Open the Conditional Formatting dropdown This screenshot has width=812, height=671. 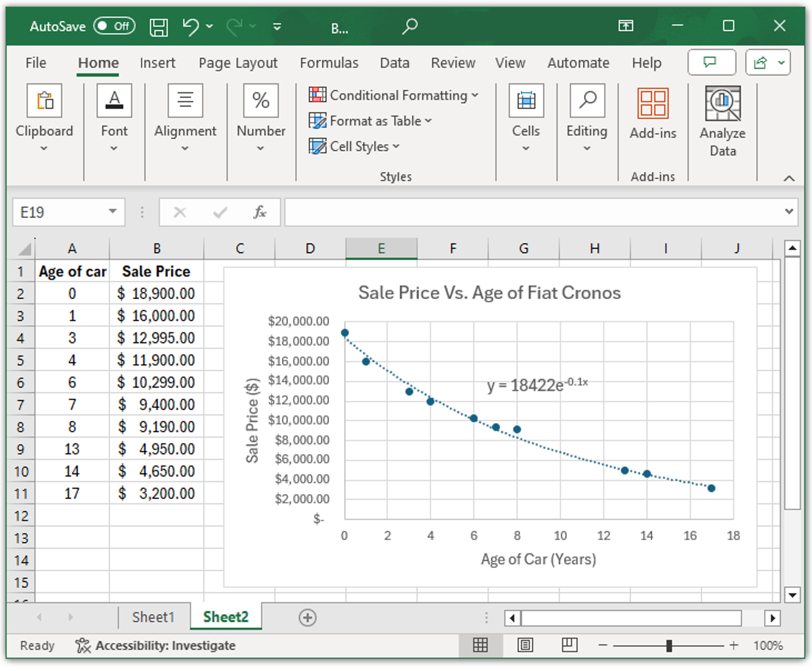coord(394,95)
